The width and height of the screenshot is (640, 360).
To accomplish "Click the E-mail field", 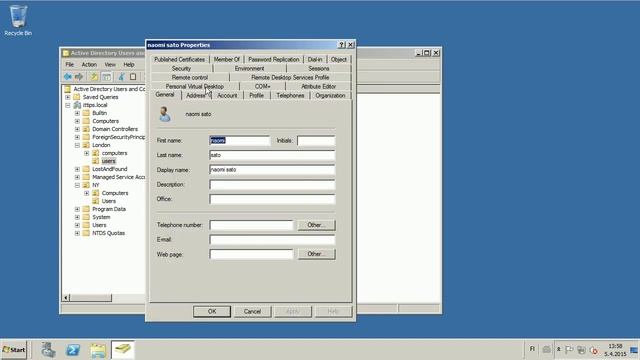I will (272, 240).
